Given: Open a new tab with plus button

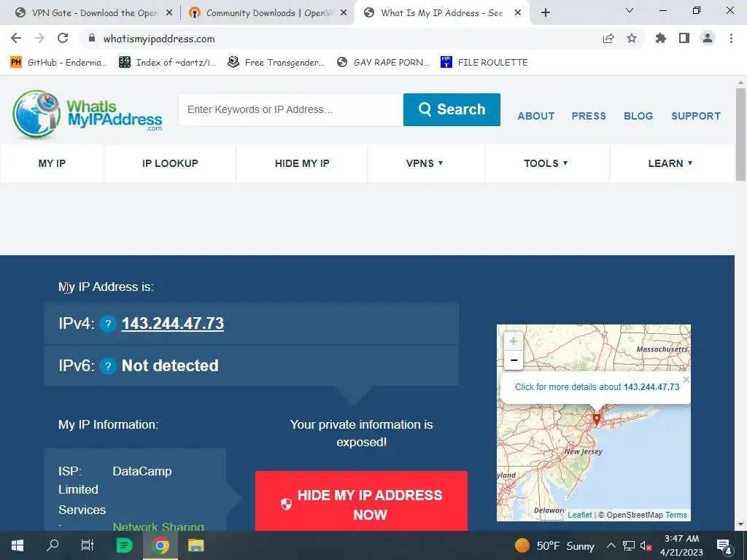Looking at the screenshot, I should 546,13.
